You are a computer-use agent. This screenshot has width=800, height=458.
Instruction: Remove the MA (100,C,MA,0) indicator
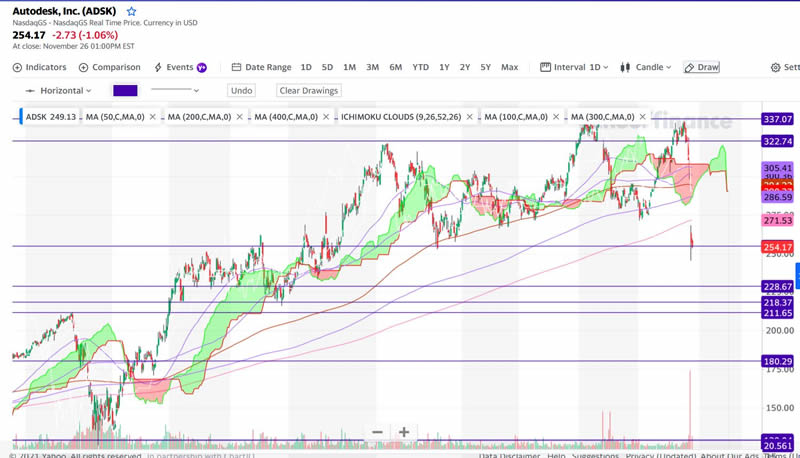[556, 117]
